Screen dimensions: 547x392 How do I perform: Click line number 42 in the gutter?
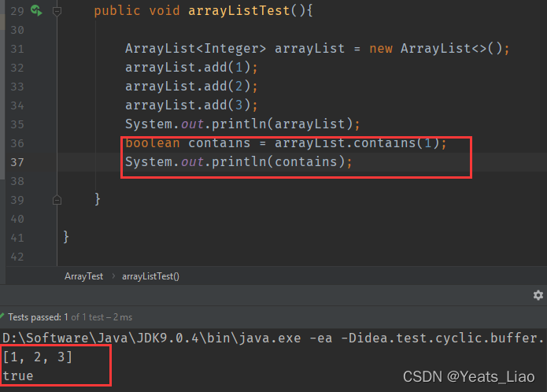(x=17, y=257)
